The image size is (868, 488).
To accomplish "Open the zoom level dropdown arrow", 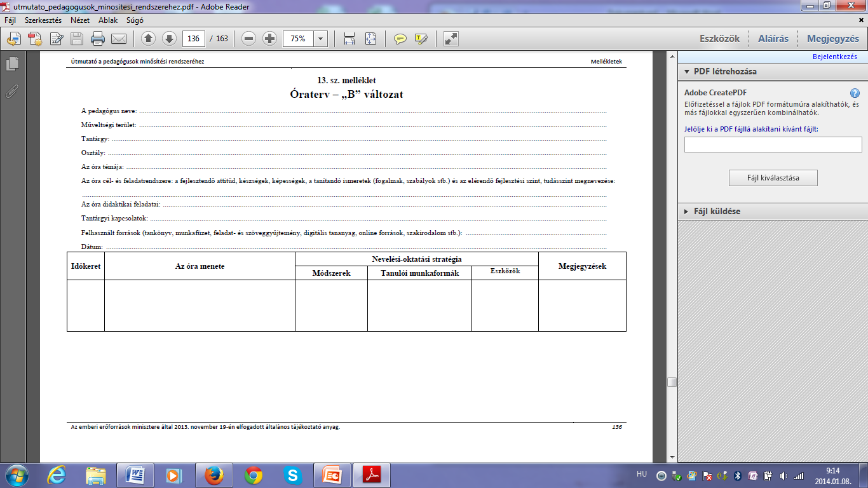I will (320, 39).
